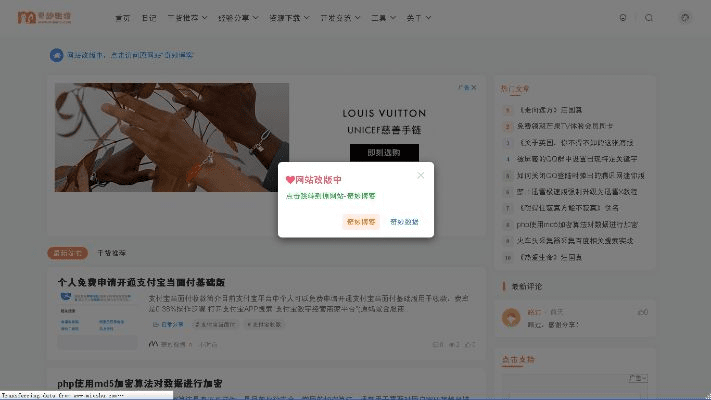The width and height of the screenshot is (711, 400).
Task: Click LOUIS VUITTON ad heading
Action: tap(384, 113)
